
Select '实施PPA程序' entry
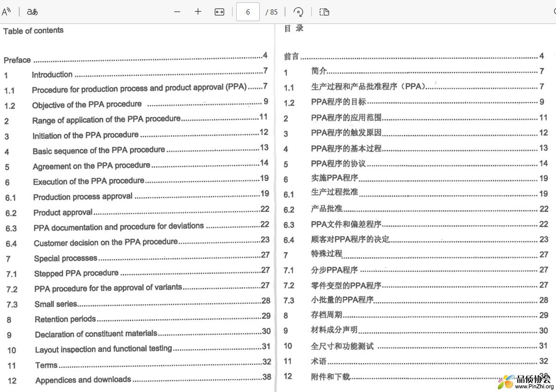pos(334,178)
